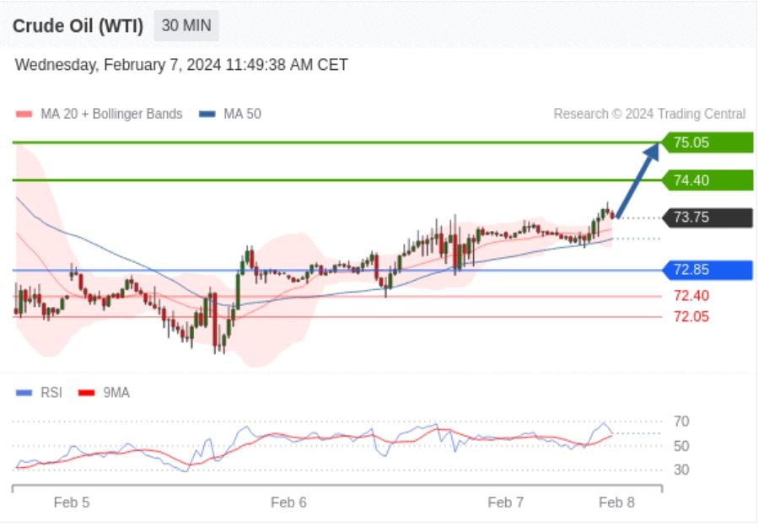Click the 30 MIN timeframe badge
This screenshot has height=532, width=759.
pos(186,25)
